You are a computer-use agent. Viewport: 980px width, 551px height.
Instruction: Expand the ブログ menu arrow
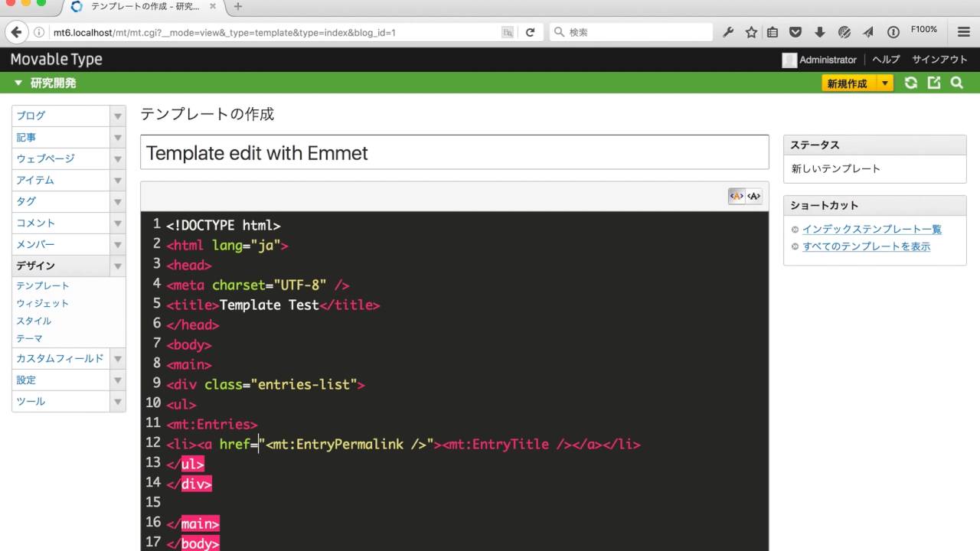pos(118,116)
